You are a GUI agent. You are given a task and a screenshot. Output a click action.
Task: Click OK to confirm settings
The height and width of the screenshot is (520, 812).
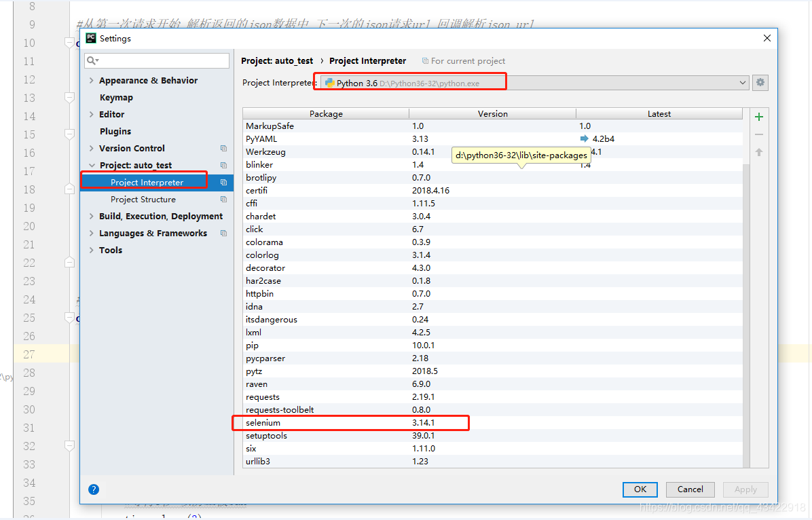[640, 489]
